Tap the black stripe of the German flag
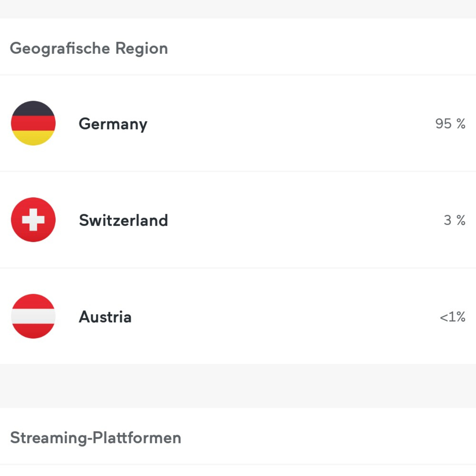Screen dimensions: 476x476 pos(33,108)
